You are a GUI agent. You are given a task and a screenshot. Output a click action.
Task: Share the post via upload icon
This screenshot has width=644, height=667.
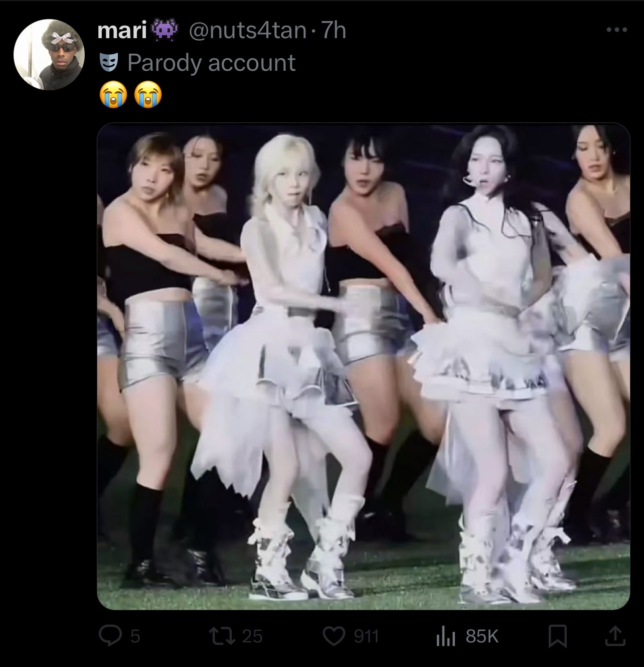coord(615,636)
